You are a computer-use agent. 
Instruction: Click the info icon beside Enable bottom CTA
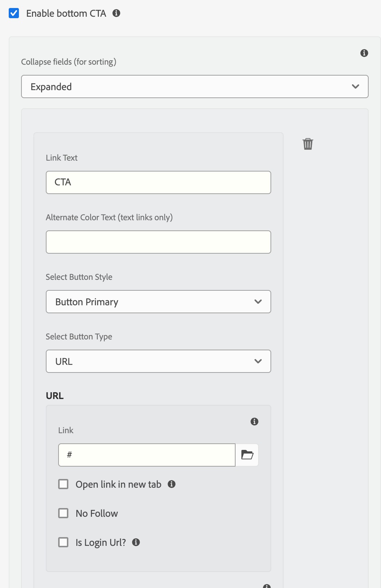116,13
